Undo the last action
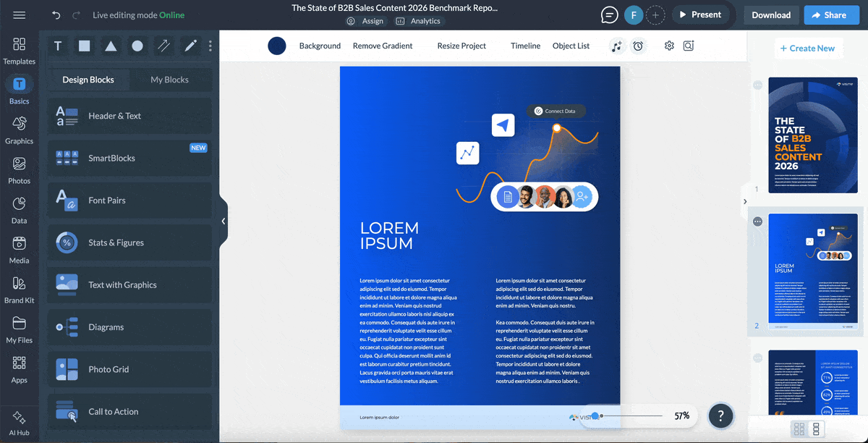 click(56, 15)
